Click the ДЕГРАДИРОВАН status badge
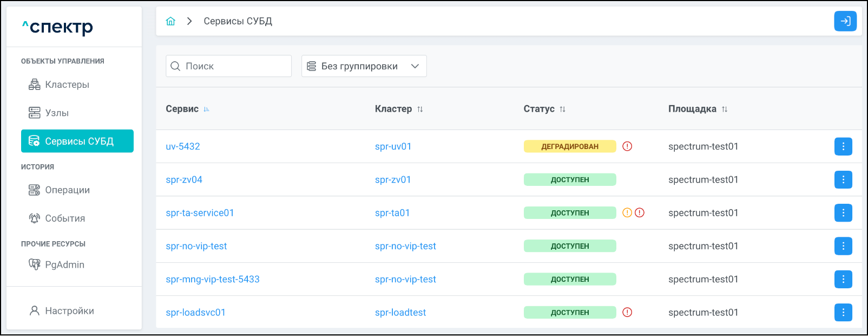 pyautogui.click(x=569, y=146)
